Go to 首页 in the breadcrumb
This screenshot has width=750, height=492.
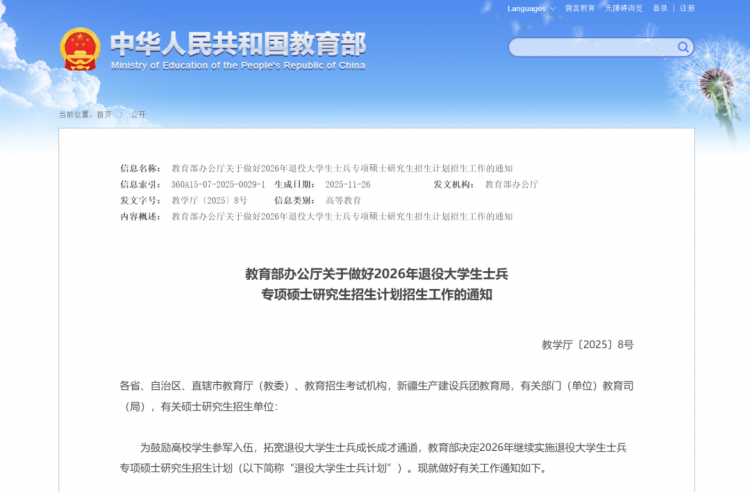(104, 114)
